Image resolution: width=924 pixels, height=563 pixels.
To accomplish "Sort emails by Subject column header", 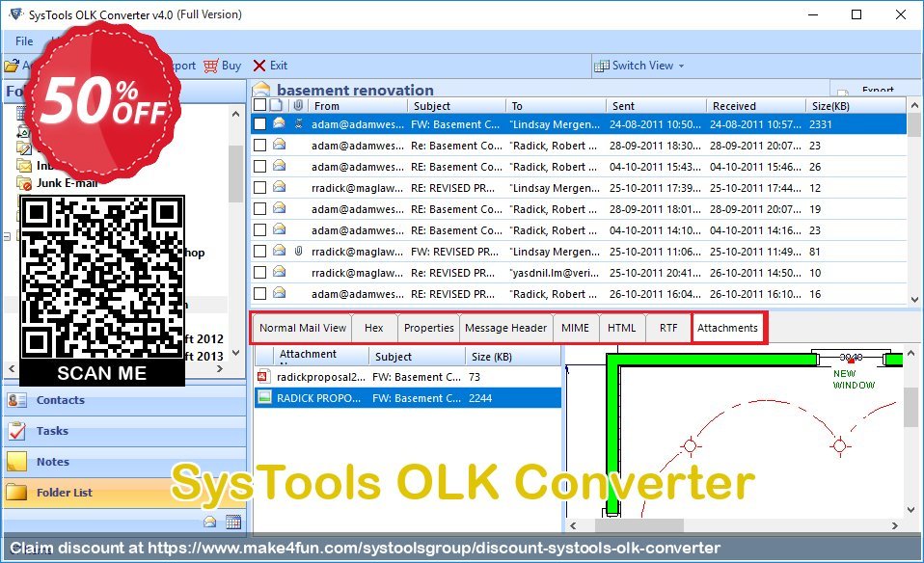I will [x=457, y=106].
